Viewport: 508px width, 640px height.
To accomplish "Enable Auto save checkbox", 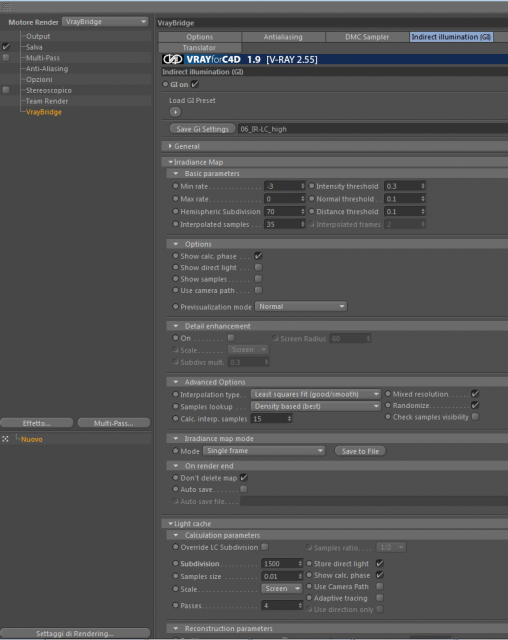I will (x=244, y=489).
